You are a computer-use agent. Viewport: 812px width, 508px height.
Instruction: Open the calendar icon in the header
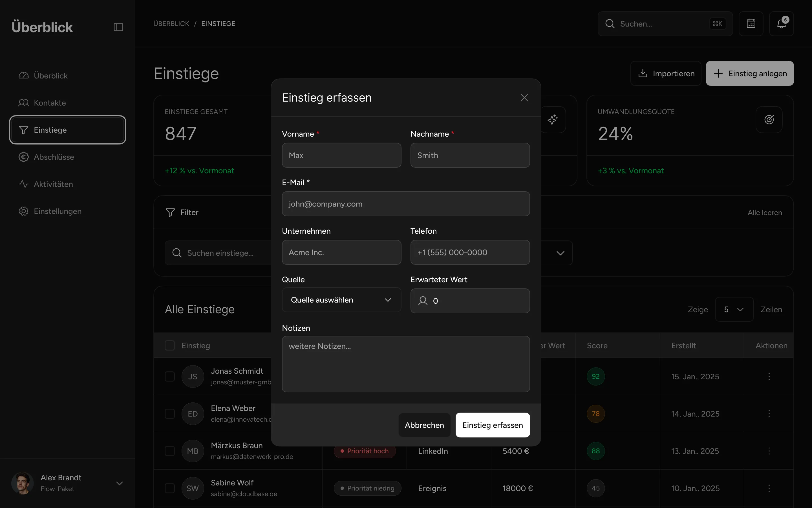coord(751,23)
